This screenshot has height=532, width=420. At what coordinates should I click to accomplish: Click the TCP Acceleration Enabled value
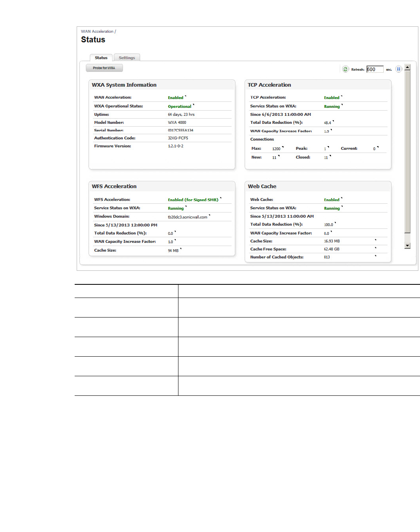(x=332, y=98)
